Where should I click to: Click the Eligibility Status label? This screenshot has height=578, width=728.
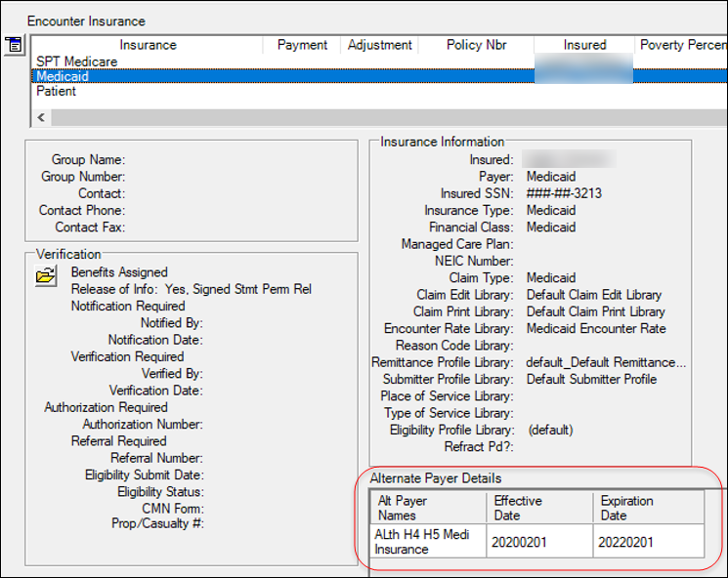(160, 492)
